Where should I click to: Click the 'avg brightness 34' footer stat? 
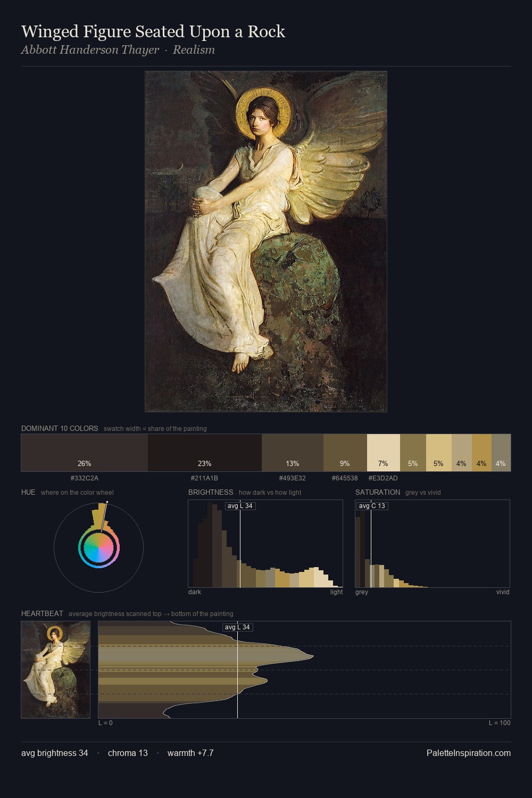(x=55, y=753)
